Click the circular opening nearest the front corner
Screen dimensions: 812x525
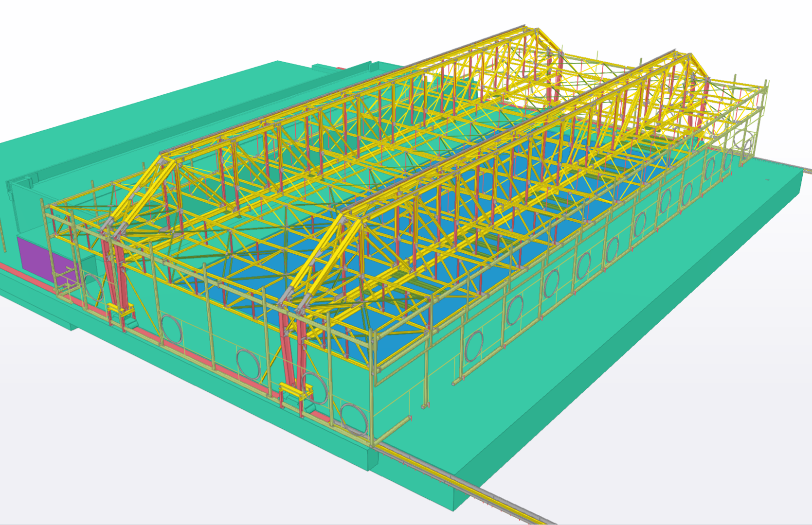coord(353,418)
